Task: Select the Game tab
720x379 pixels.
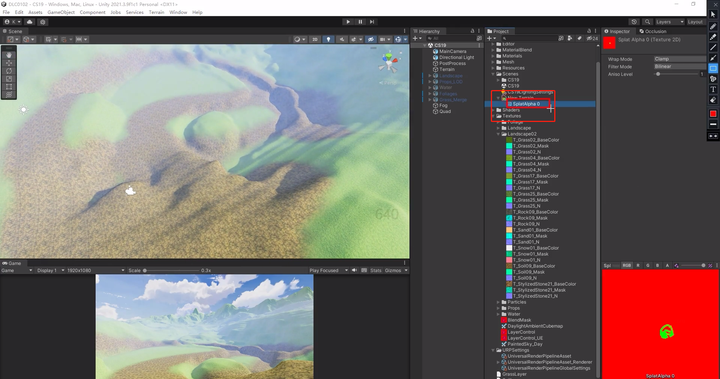Action: (x=12, y=263)
